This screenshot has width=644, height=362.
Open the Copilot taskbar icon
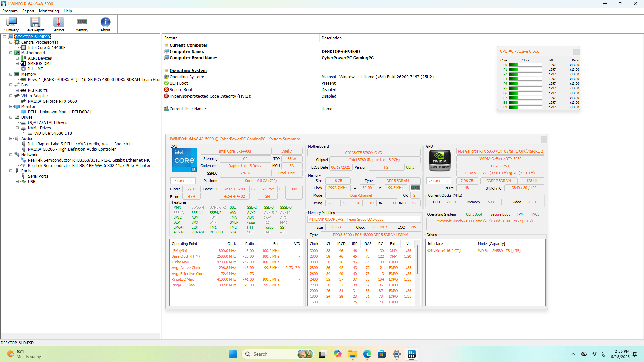coord(337,354)
